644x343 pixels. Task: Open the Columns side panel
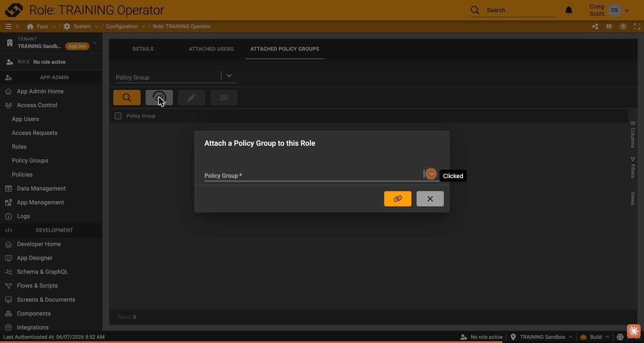pos(632,134)
